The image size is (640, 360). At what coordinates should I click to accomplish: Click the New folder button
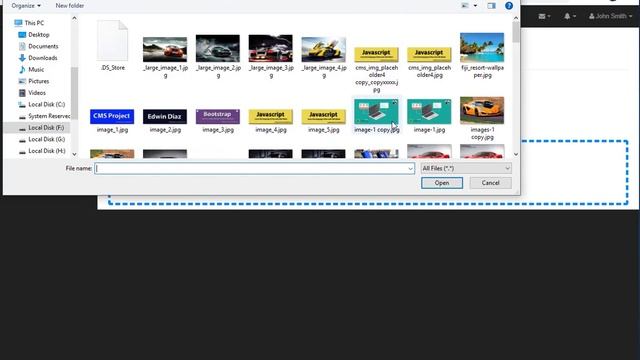(x=69, y=6)
